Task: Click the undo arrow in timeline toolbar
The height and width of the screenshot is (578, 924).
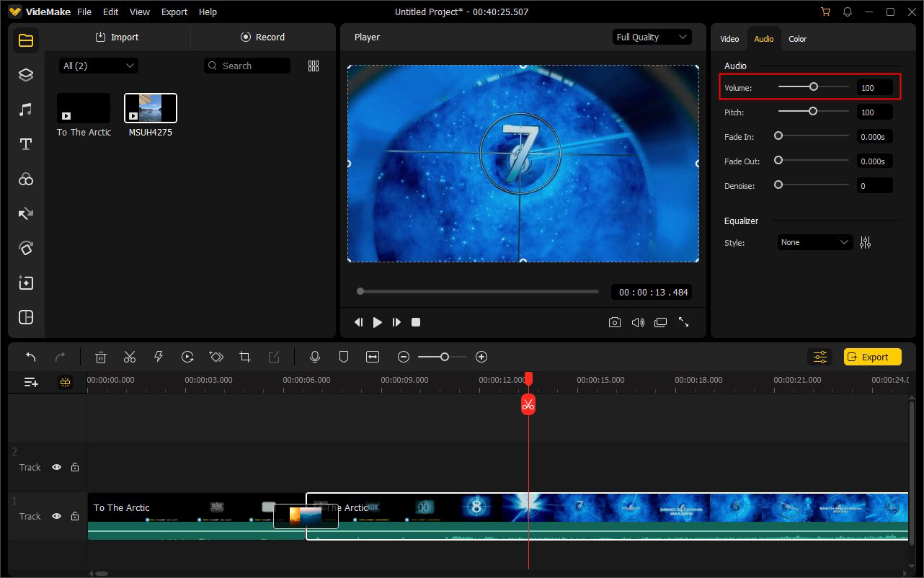Action: 30,357
